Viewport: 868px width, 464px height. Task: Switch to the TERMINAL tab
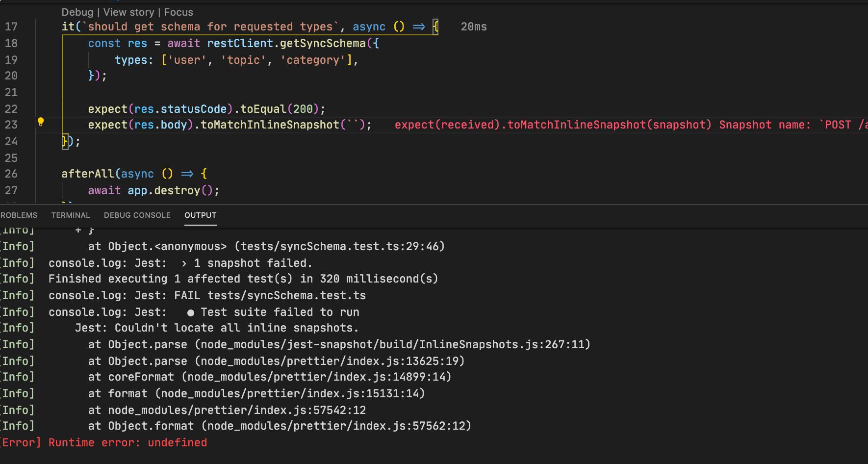click(x=70, y=215)
